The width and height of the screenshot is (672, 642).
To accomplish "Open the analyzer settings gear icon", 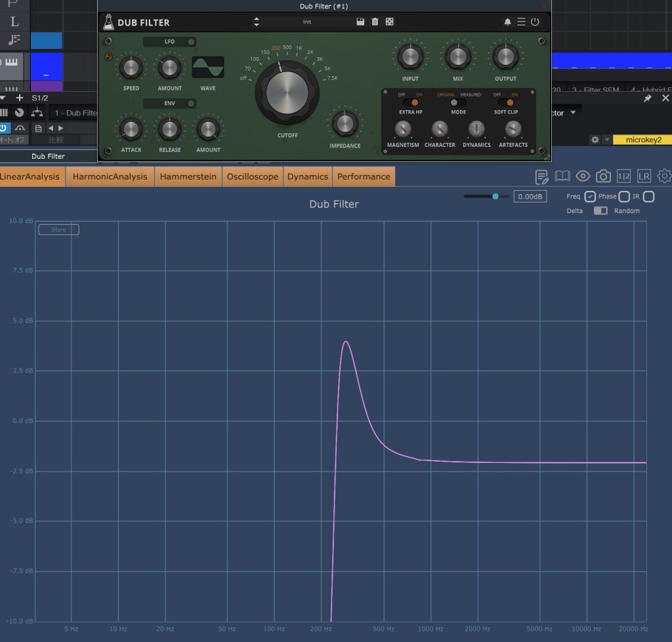I will (664, 176).
